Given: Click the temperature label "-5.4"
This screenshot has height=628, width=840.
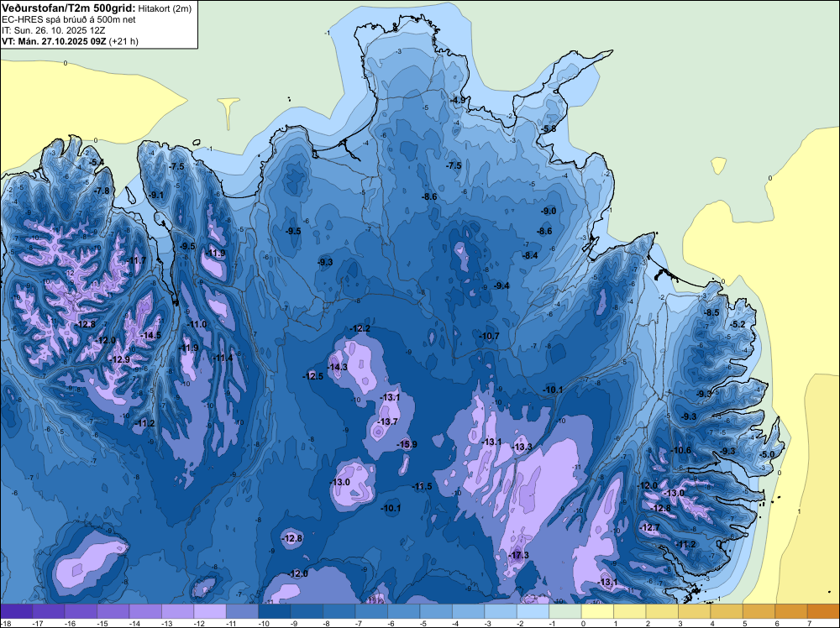Looking at the screenshot, I should tap(97, 162).
